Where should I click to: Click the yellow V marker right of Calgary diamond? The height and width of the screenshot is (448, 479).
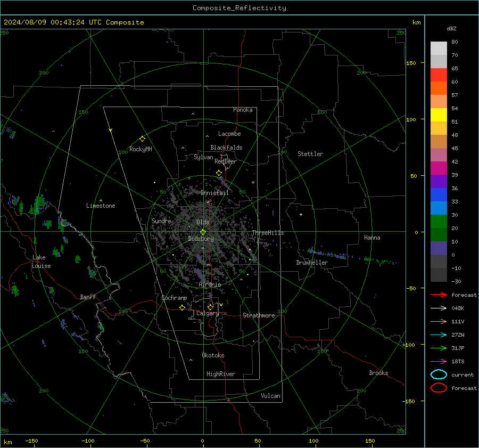(x=221, y=305)
